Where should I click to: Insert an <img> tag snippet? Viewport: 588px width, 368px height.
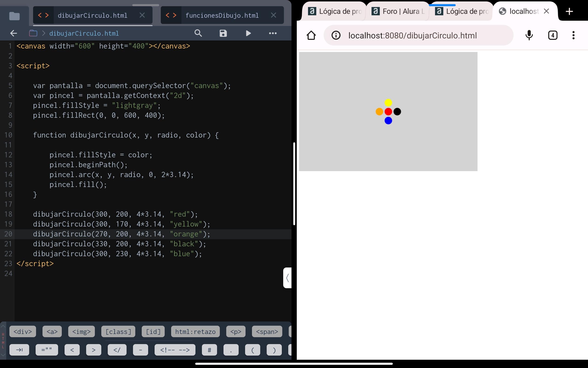coord(81,331)
